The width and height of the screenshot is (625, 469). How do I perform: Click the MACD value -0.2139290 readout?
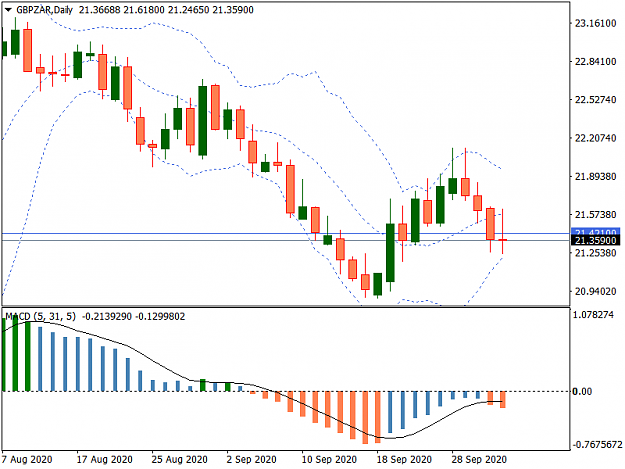[107, 317]
